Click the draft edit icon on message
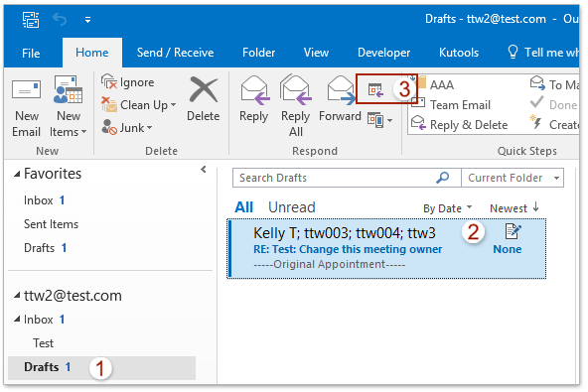Viewport: 588px width, 392px height. click(513, 231)
